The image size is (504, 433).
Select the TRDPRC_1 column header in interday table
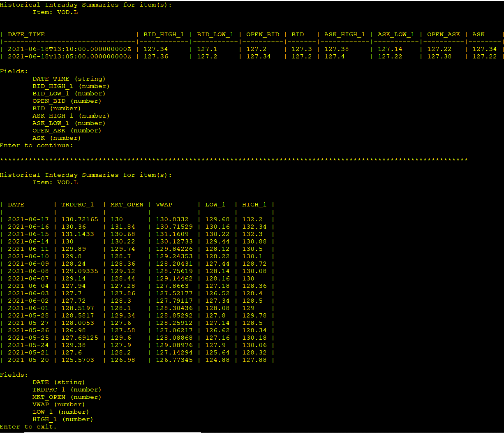coord(77,205)
